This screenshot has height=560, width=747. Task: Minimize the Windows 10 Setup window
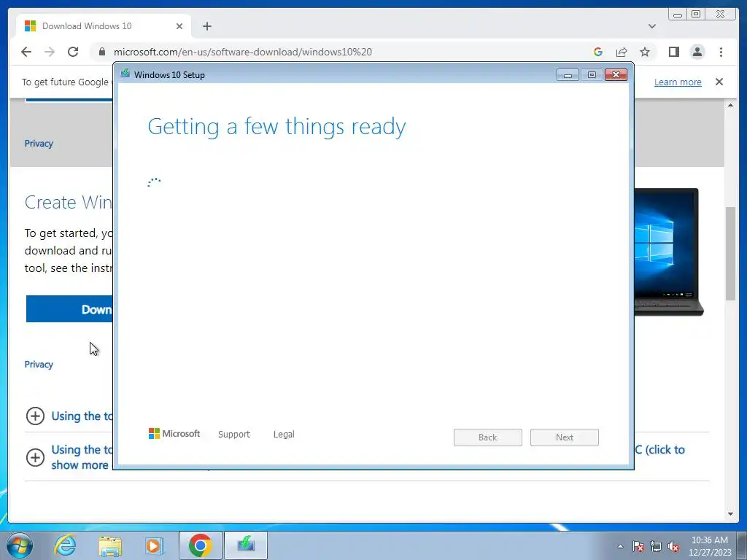pos(568,75)
